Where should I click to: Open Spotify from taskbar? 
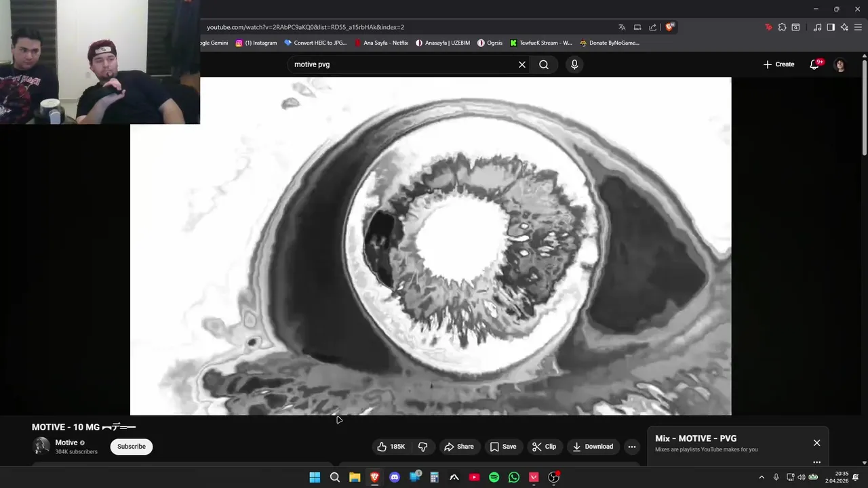click(x=494, y=477)
